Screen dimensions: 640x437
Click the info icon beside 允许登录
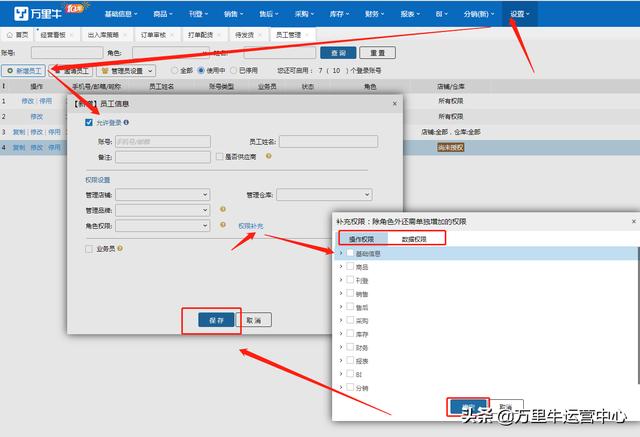tap(126, 122)
